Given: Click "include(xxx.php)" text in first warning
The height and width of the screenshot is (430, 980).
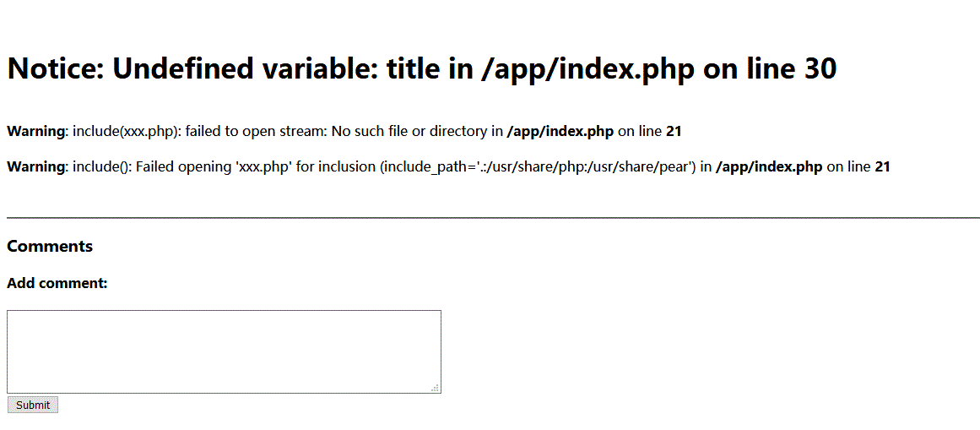Looking at the screenshot, I should coord(125,132).
